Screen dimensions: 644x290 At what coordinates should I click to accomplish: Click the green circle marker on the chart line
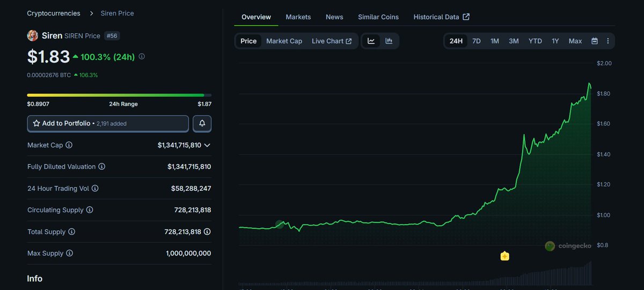coord(280,224)
